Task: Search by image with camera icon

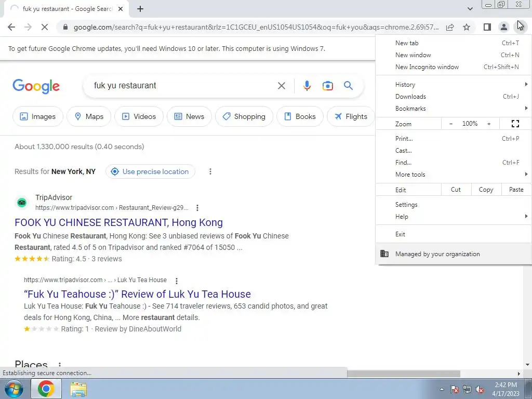Action: coord(327,86)
